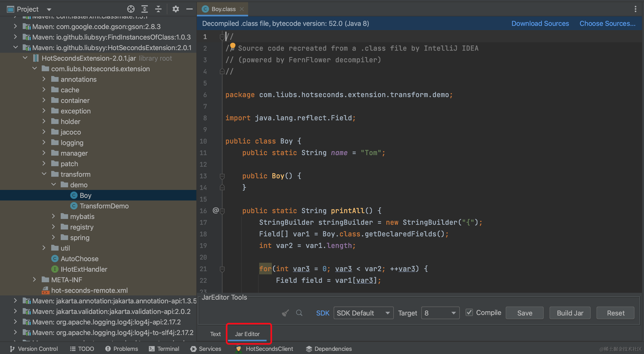This screenshot has height=354, width=644.
Task: Click the Download Sources link
Action: tap(540, 23)
